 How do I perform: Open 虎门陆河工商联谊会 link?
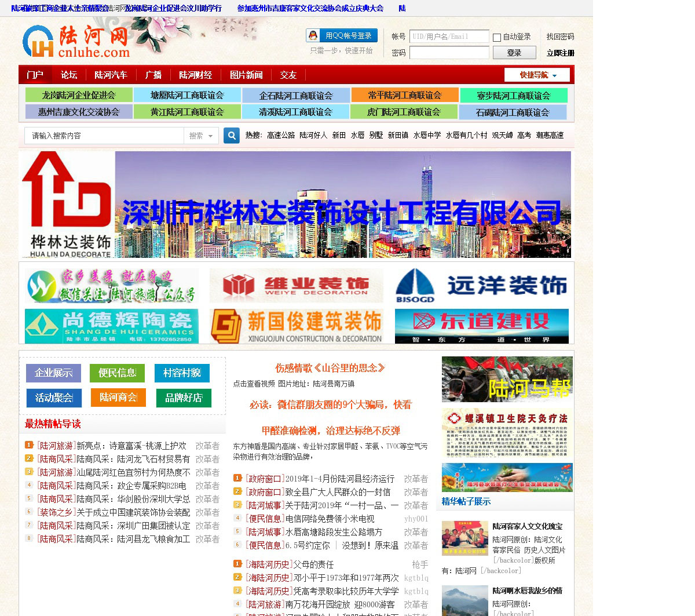click(404, 112)
